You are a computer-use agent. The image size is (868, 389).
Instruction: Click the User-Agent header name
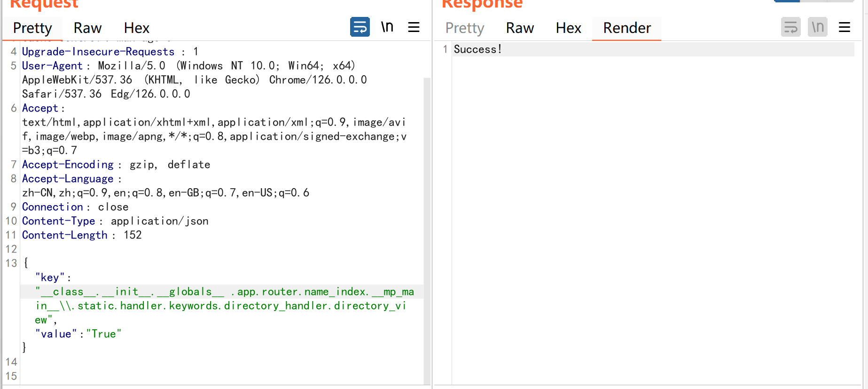[52, 66]
